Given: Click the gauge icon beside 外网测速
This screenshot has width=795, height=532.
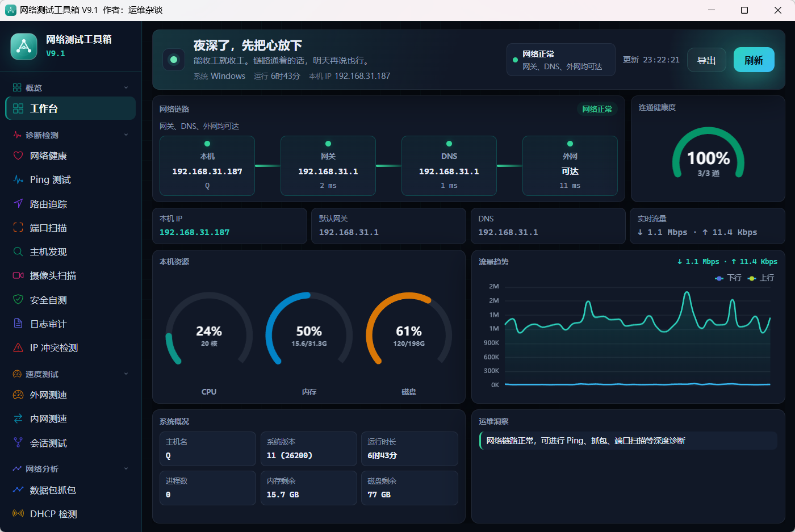Looking at the screenshot, I should click(18, 395).
